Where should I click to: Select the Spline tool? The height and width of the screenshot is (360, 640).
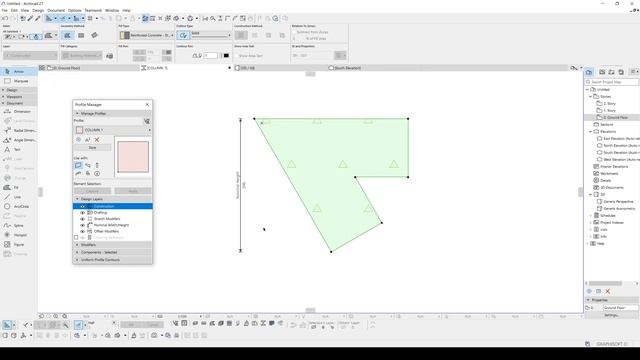click(x=19, y=225)
